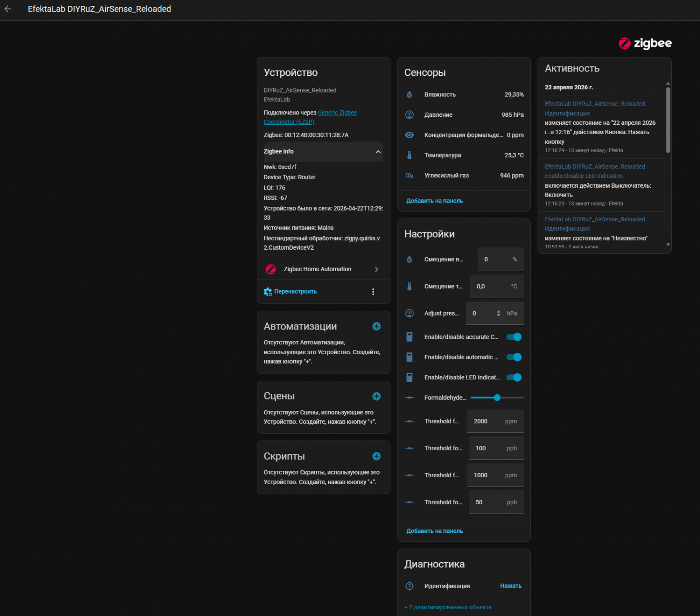Open the Generic Zigbee Coordinator (EZSP) link

click(x=311, y=117)
